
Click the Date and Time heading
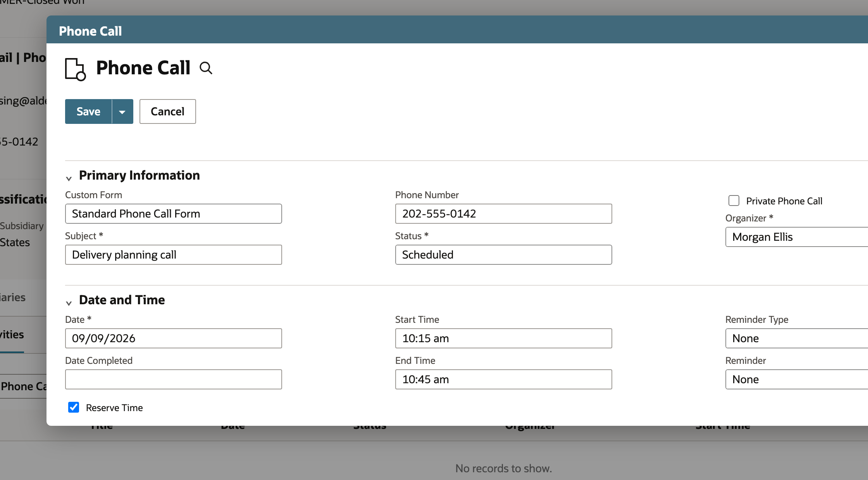coord(122,300)
